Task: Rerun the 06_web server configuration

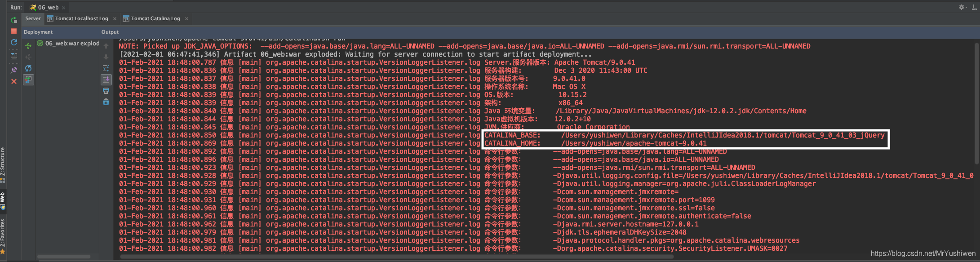Action: pyautogui.click(x=14, y=20)
